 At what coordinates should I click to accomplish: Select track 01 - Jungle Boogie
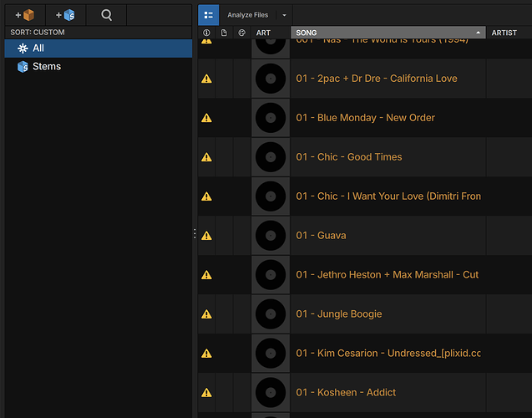click(x=338, y=313)
